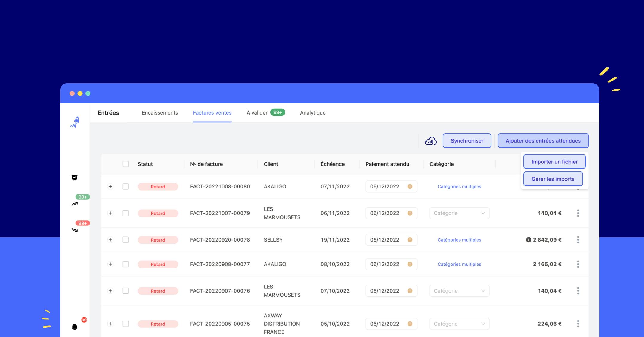Open the notifications bell icon

(75, 327)
